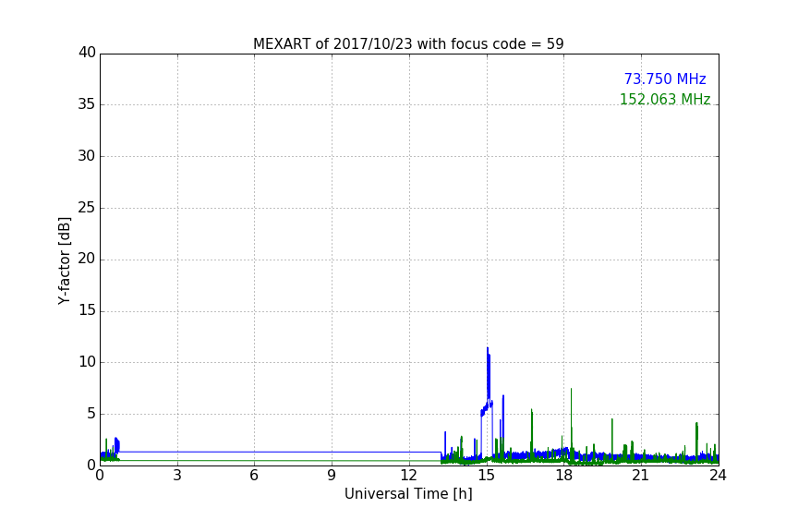Viewport: 798px width, 532px height.
Task: Click the x-axis tick label '9'
Action: coord(332,476)
